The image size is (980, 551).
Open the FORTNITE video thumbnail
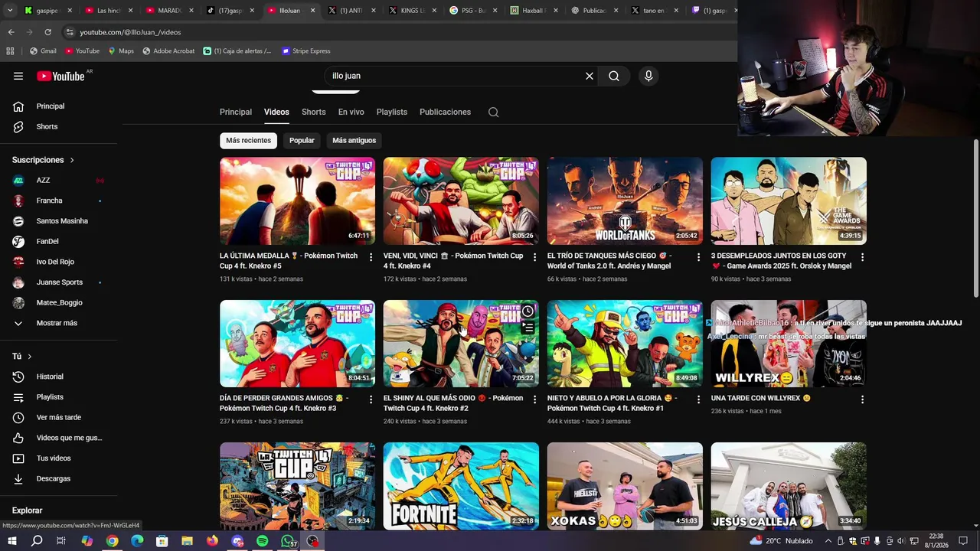click(x=461, y=486)
